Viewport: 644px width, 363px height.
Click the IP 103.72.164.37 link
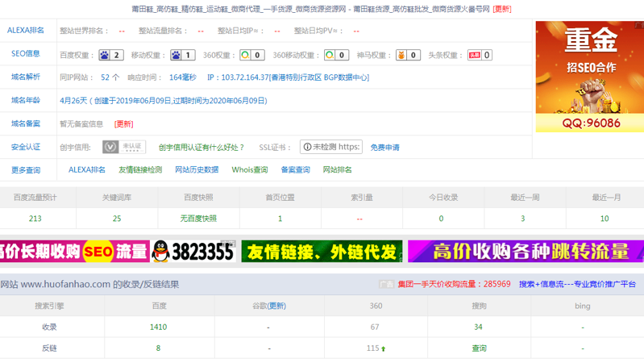click(x=288, y=77)
